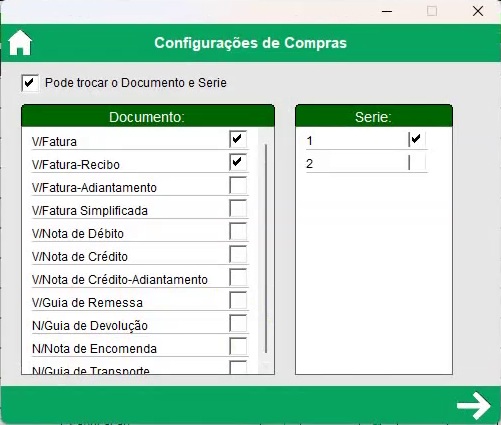Check the V/Fatura Simplificada box

click(238, 208)
